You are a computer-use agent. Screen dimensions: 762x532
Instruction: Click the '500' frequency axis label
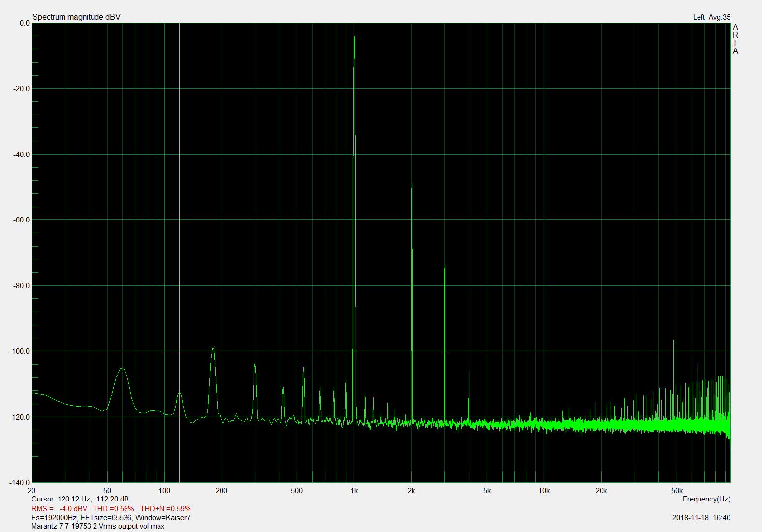(297, 491)
